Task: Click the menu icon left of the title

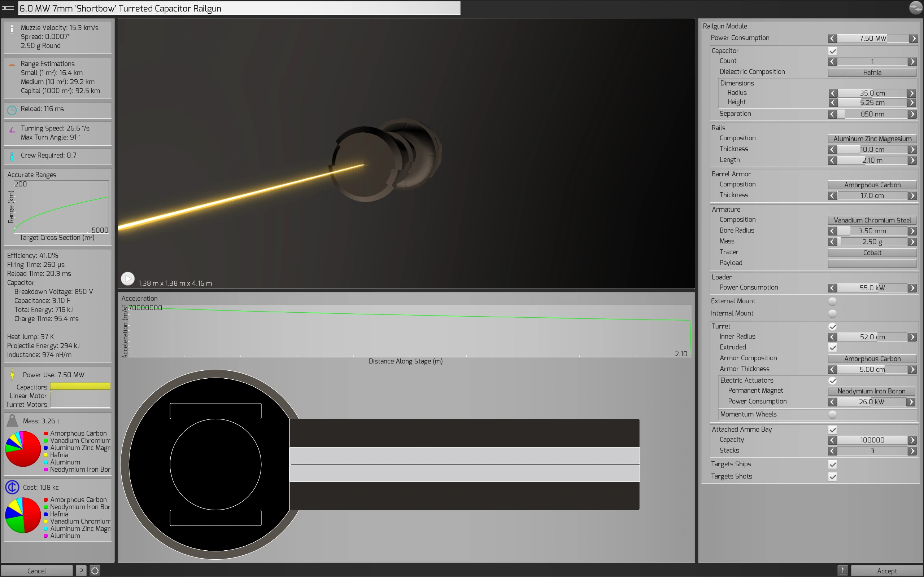Action: [x=8, y=8]
